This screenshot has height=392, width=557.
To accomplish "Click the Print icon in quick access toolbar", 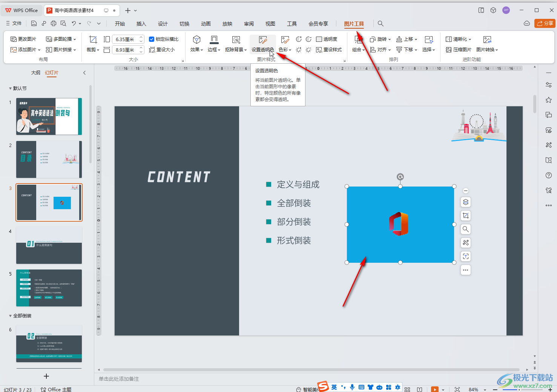I will [54, 23].
